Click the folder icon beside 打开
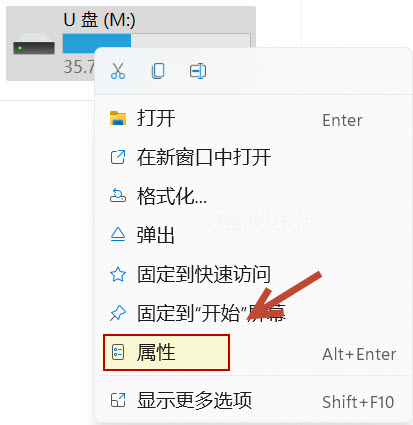413x425 pixels. 118,118
